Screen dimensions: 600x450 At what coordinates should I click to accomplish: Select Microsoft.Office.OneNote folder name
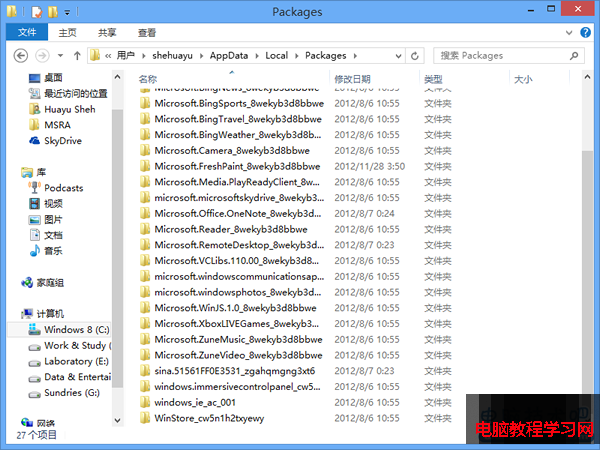pyautogui.click(x=238, y=214)
